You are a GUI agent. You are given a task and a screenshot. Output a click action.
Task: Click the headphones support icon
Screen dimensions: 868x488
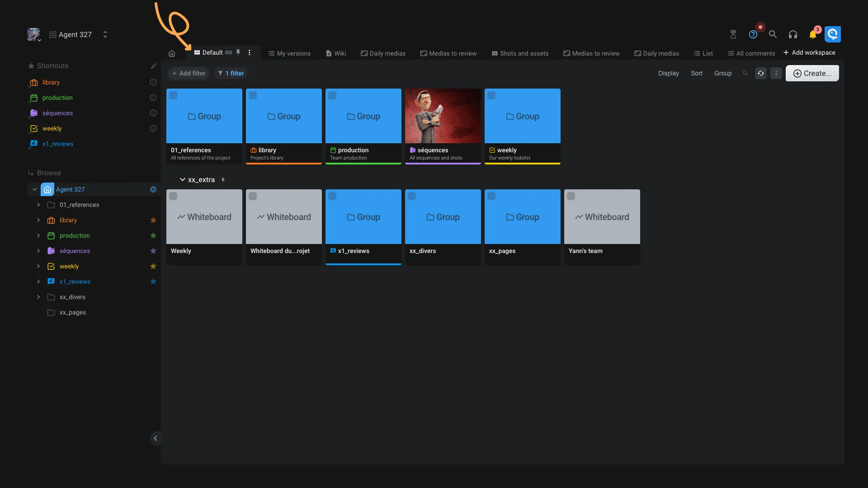pyautogui.click(x=793, y=34)
